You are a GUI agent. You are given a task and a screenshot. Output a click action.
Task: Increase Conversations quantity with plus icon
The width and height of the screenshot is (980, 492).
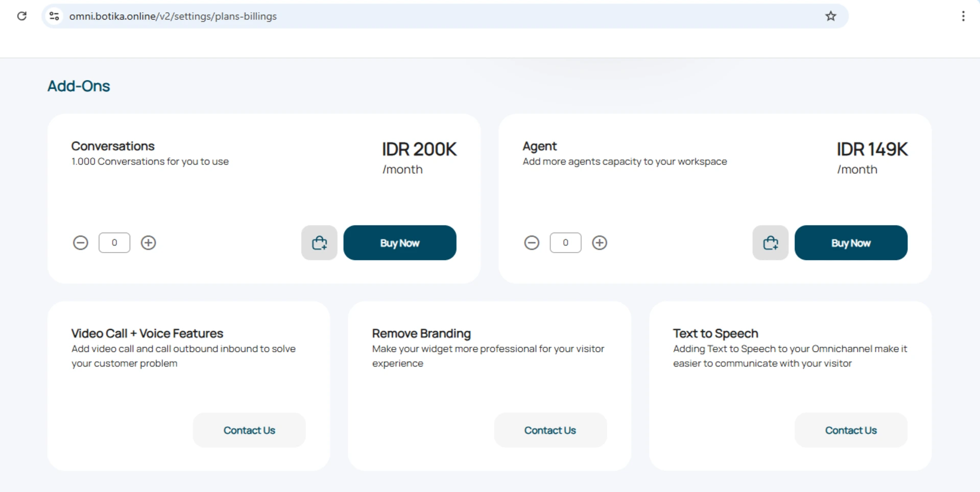pos(149,243)
